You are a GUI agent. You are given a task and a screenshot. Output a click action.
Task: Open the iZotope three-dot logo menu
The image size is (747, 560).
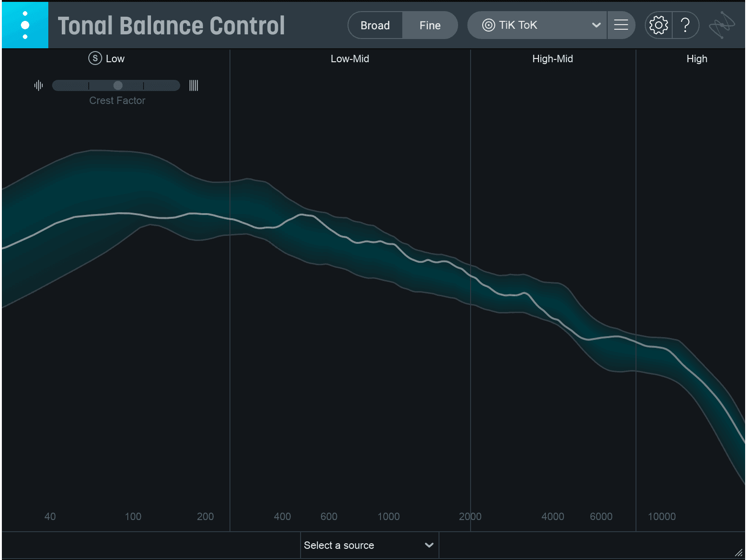click(25, 25)
